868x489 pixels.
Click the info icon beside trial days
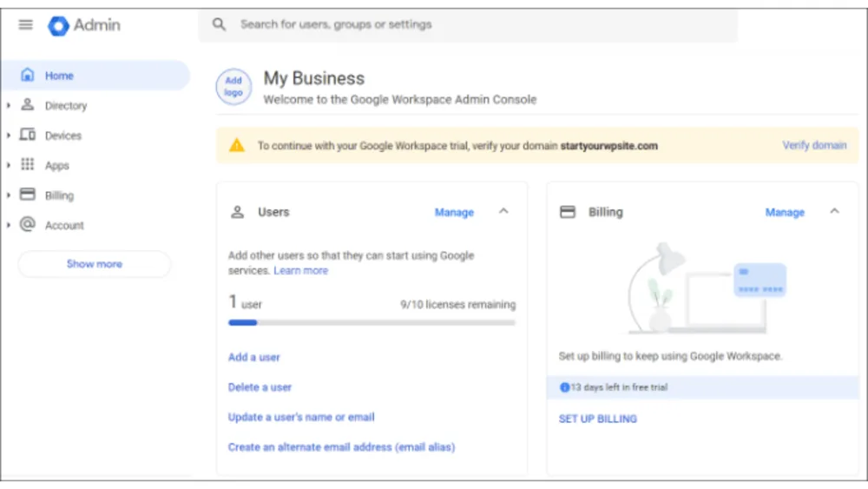coord(564,387)
